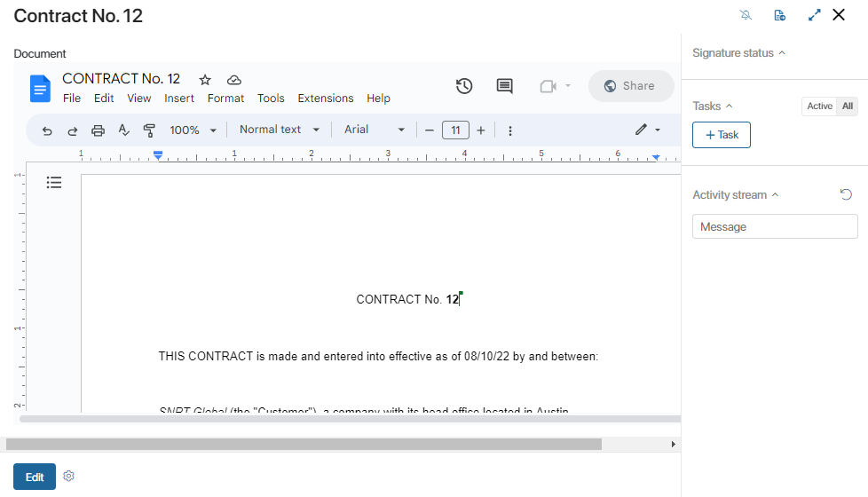Screen dimensions: 868x497
Task: Open the comments icon
Action: 504,86
